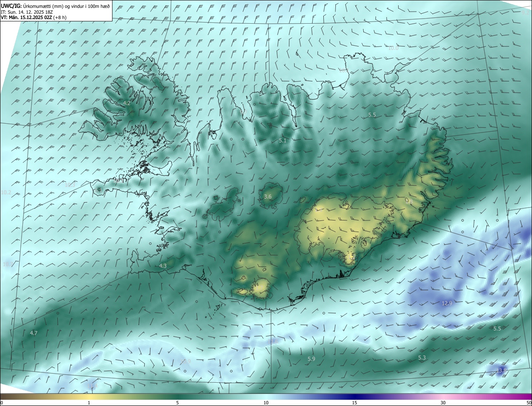Select the initial time line 'IT: Sun. 14. 12. 2025 18Z'

pos(26,12)
